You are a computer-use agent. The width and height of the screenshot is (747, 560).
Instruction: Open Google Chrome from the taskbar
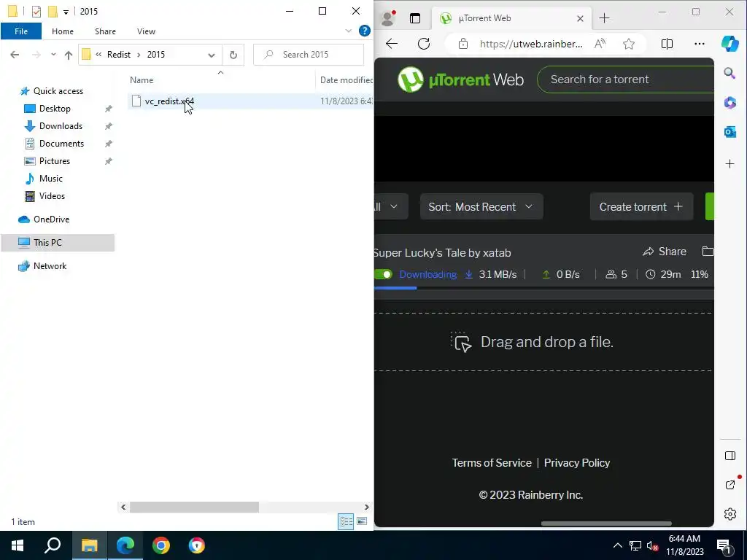(x=161, y=545)
